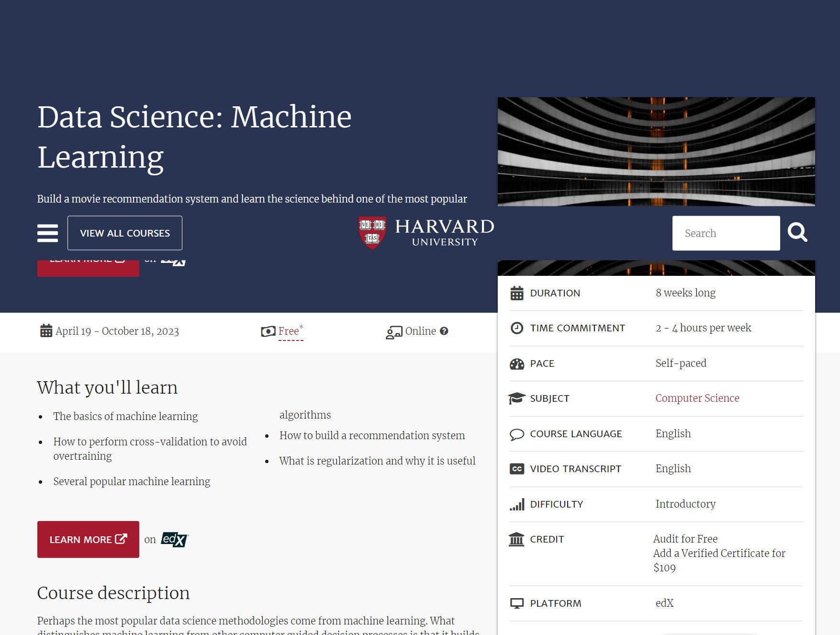This screenshot has width=840, height=635.
Task: Click the money icon next to Free
Action: click(x=268, y=331)
